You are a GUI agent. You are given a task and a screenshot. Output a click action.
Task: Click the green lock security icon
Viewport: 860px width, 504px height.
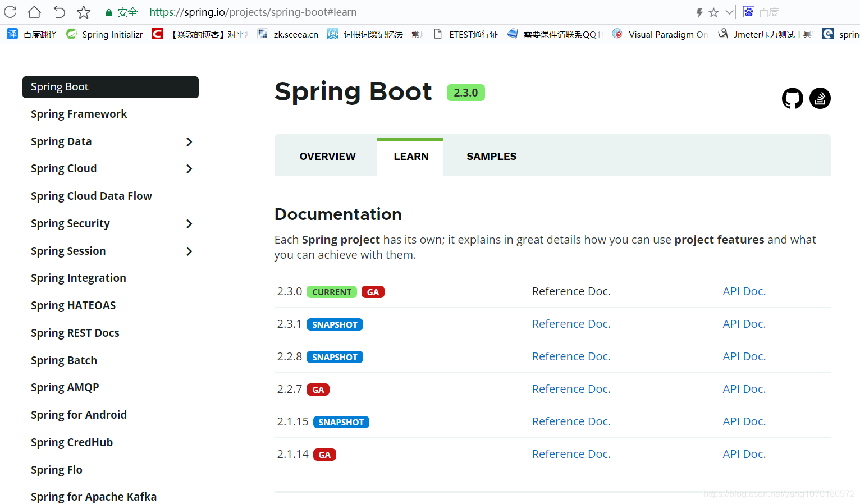109,12
